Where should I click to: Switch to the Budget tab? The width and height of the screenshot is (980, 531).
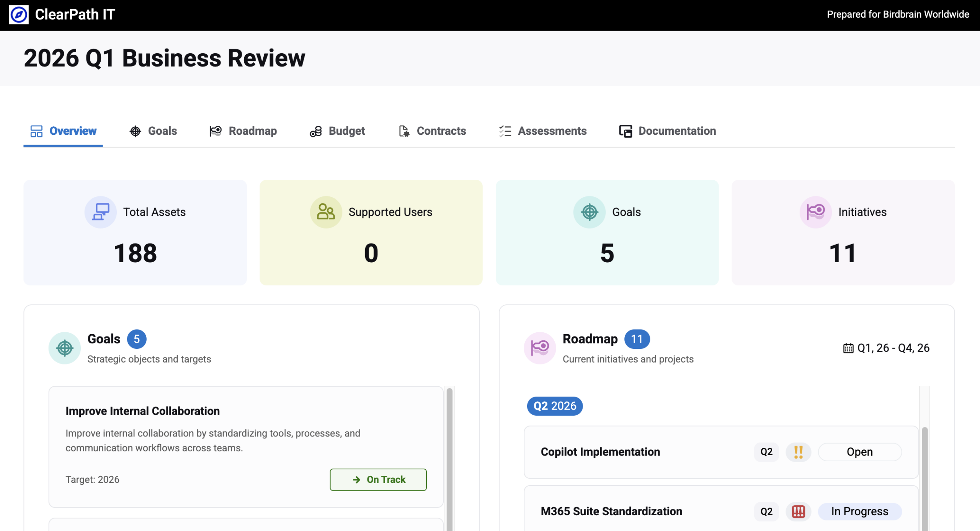click(x=337, y=131)
